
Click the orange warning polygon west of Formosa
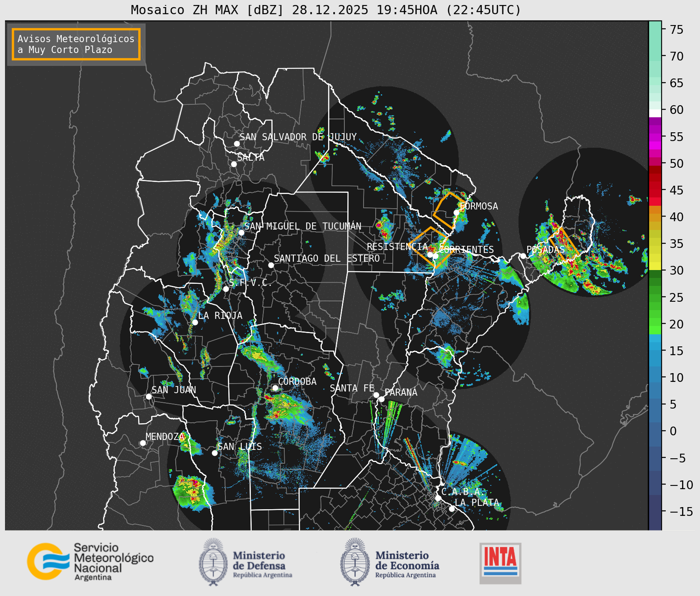point(449,210)
